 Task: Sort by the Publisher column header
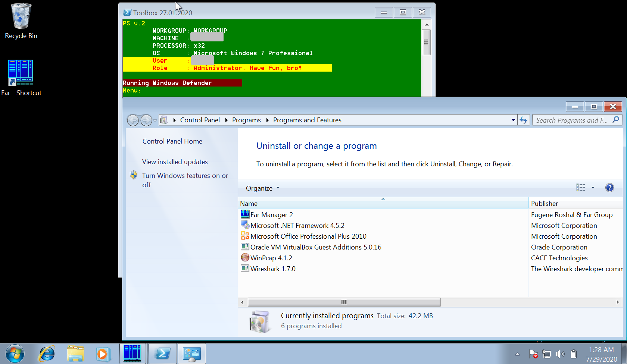(576, 204)
